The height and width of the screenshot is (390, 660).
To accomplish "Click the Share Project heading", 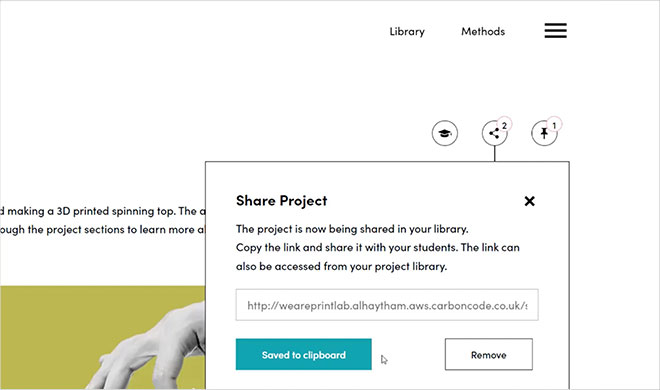I will [282, 201].
